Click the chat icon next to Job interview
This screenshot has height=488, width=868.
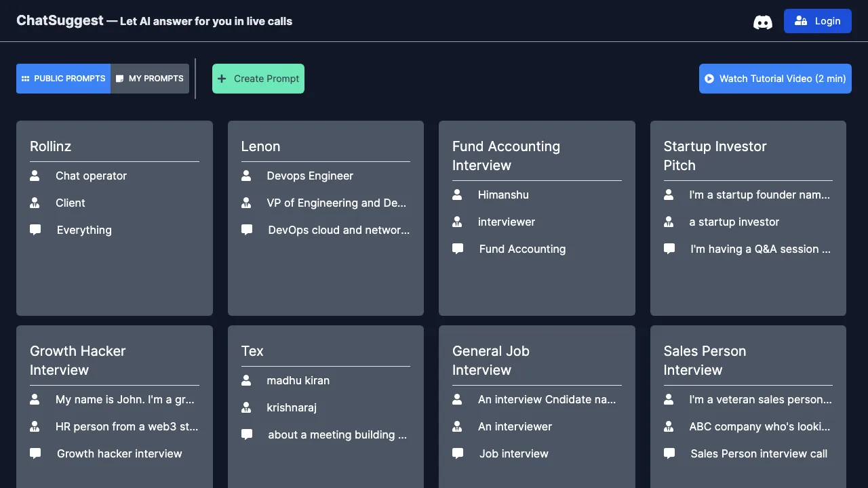tap(458, 453)
